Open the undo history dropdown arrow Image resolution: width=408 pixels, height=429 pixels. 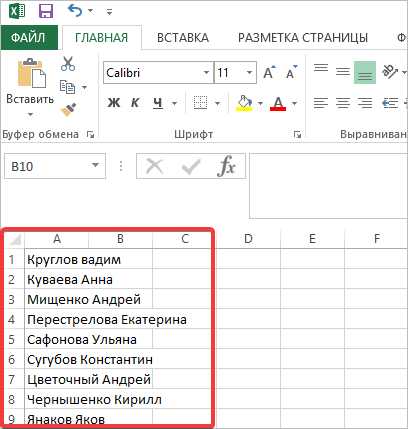point(91,11)
